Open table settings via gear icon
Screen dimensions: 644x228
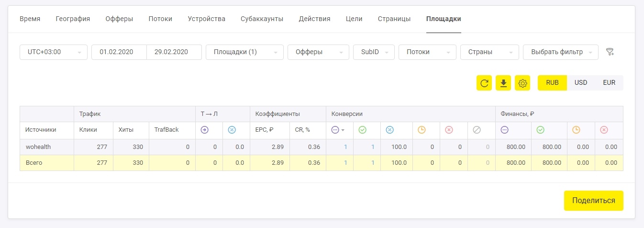[x=522, y=83]
